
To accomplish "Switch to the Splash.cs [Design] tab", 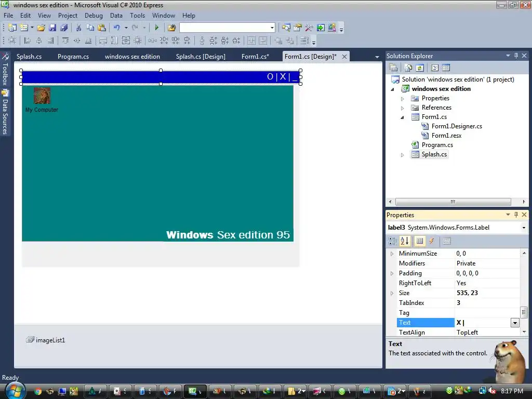I will click(201, 57).
